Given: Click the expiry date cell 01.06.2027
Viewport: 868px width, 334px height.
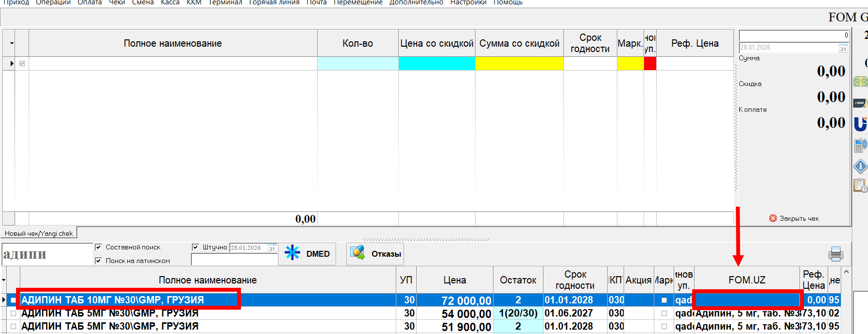Looking at the screenshot, I should (x=575, y=313).
